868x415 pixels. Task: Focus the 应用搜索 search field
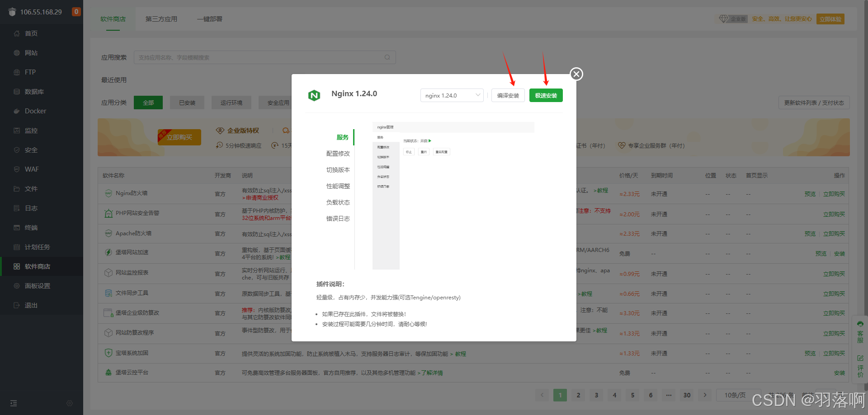pos(265,57)
